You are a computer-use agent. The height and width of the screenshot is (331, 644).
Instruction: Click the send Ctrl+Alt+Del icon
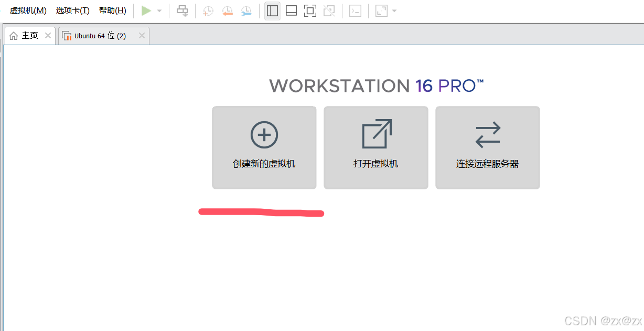[x=182, y=10]
